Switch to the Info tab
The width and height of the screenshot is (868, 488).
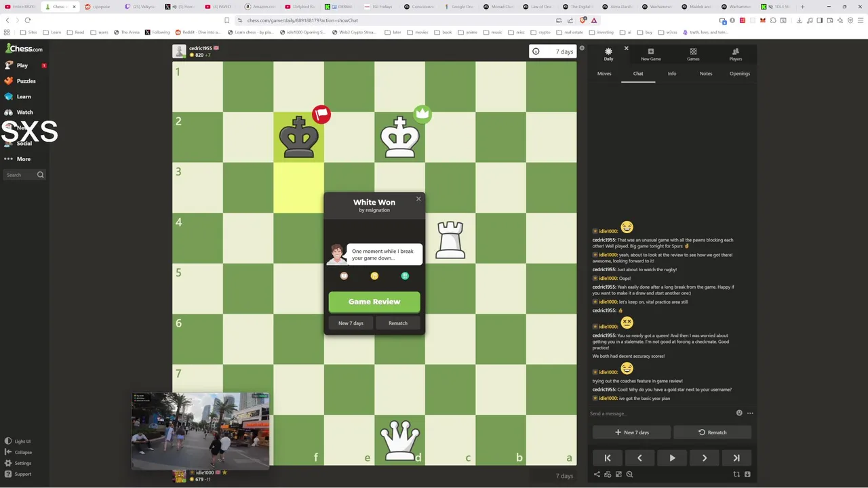(672, 73)
